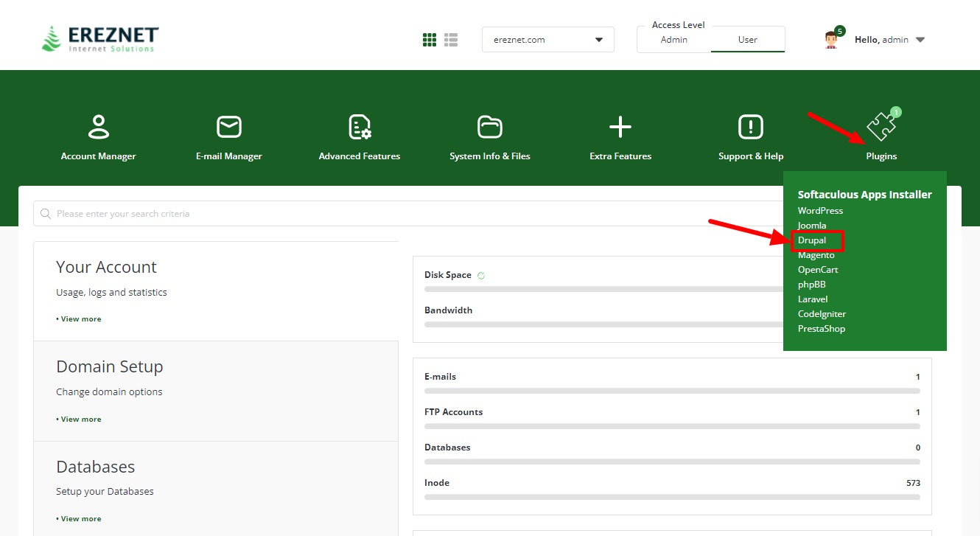Select OpenCart from Softaculous list
The width and height of the screenshot is (980, 536).
[818, 270]
